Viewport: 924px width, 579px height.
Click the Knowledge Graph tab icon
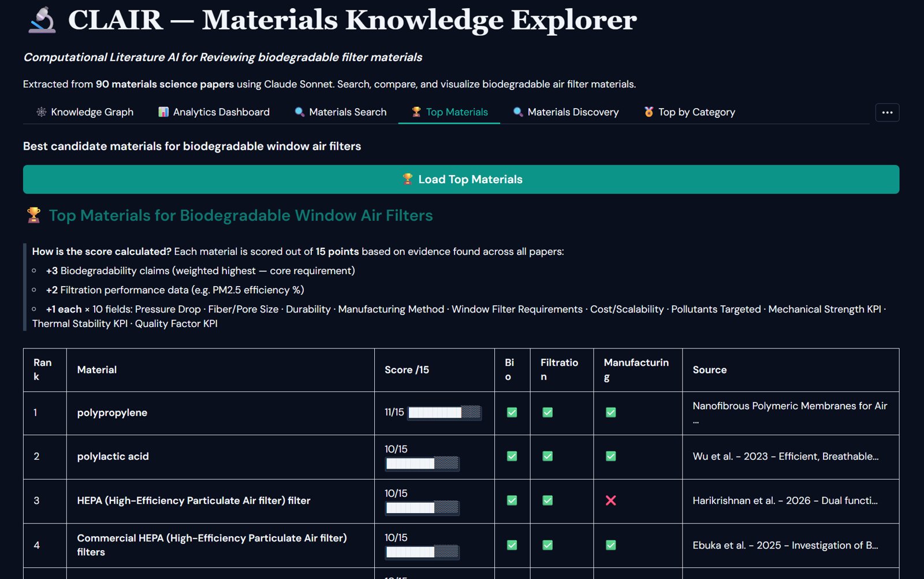42,112
